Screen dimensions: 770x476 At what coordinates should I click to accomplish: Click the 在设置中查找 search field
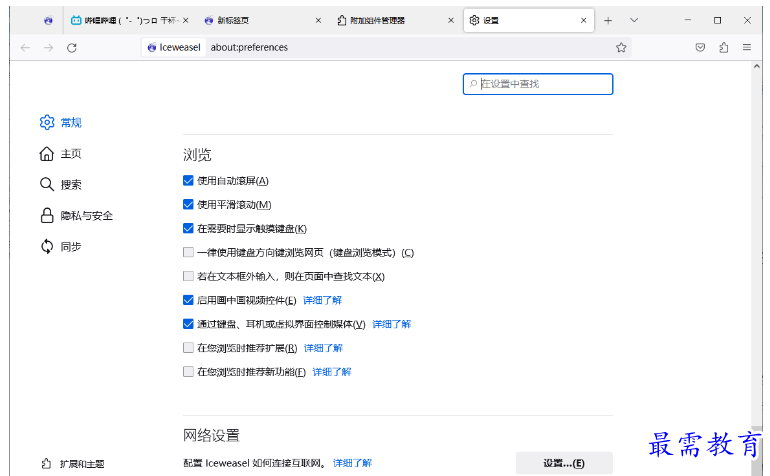coord(540,84)
